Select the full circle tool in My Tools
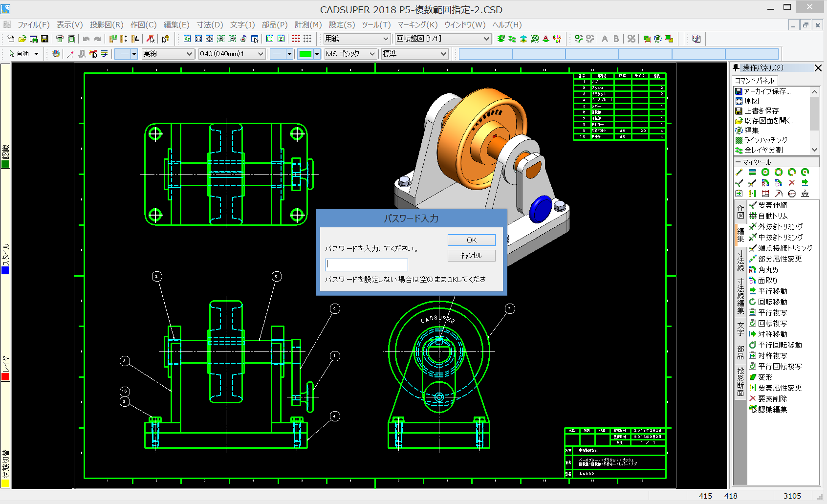 [765, 172]
